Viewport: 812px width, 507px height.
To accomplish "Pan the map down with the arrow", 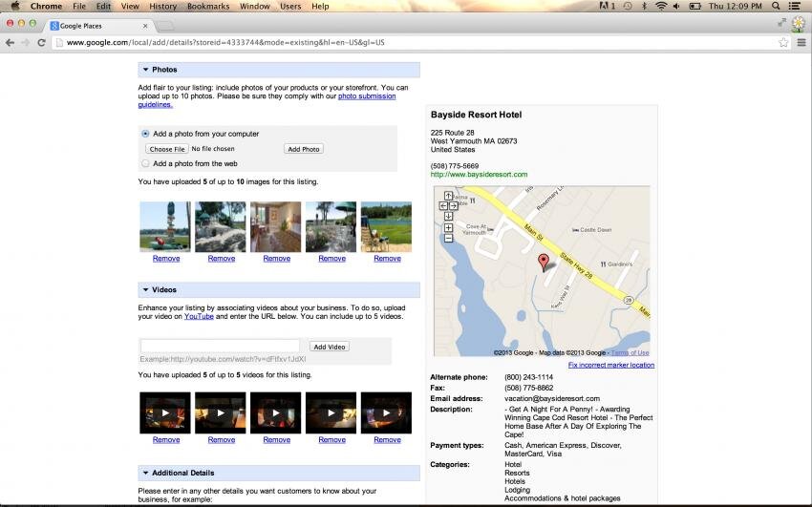I will coord(448,216).
